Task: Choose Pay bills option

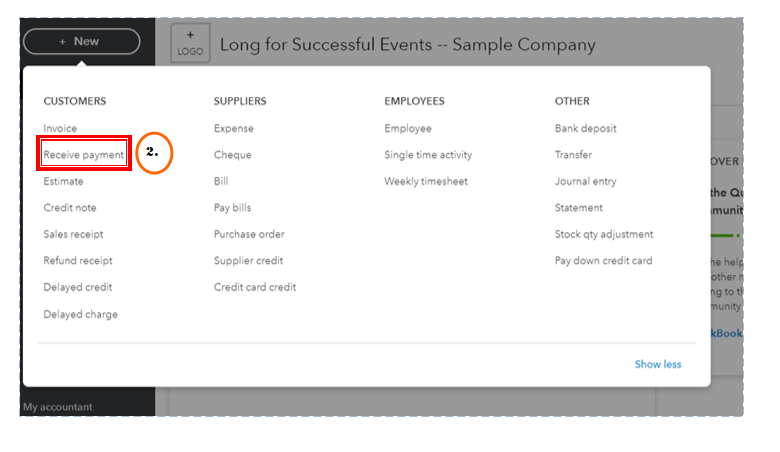Action: 232,207
